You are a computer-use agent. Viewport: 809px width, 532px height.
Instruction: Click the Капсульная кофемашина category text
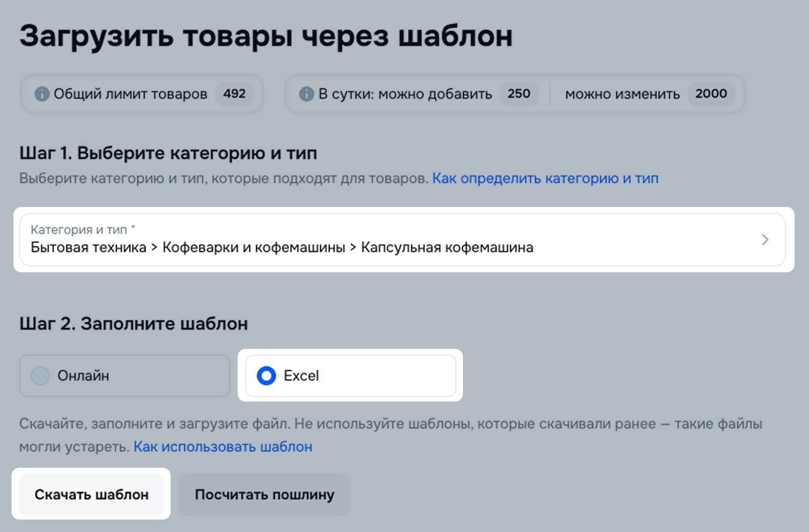pyautogui.click(x=447, y=247)
